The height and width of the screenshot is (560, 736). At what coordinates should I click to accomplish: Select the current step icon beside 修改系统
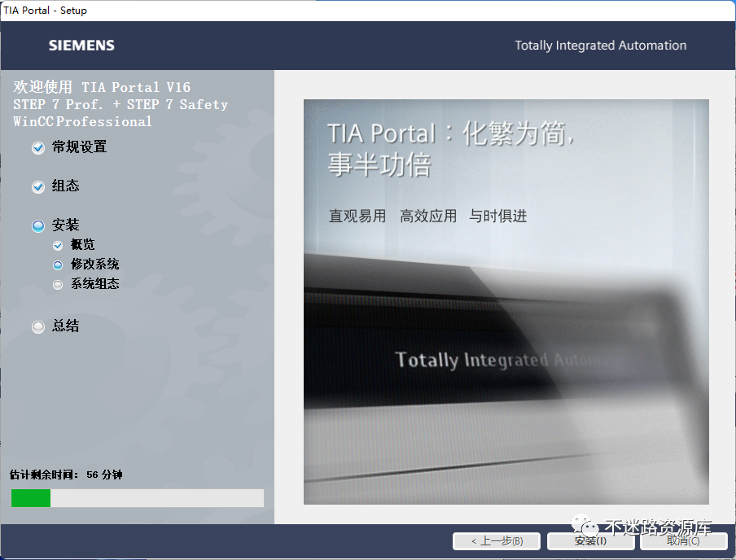pyautogui.click(x=58, y=265)
